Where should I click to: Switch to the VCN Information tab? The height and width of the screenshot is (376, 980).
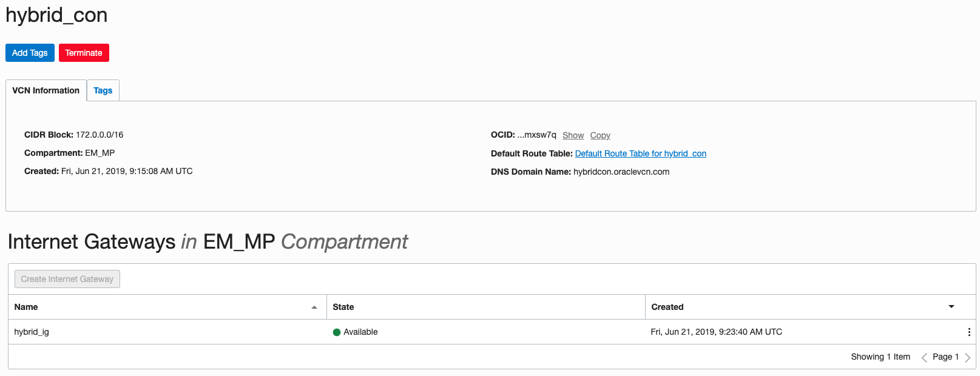tap(46, 90)
